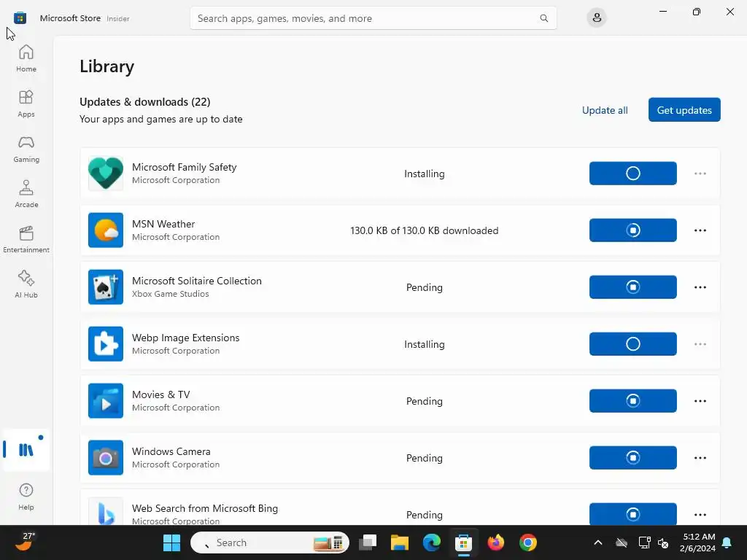Show hidden system tray icons

pyautogui.click(x=598, y=542)
